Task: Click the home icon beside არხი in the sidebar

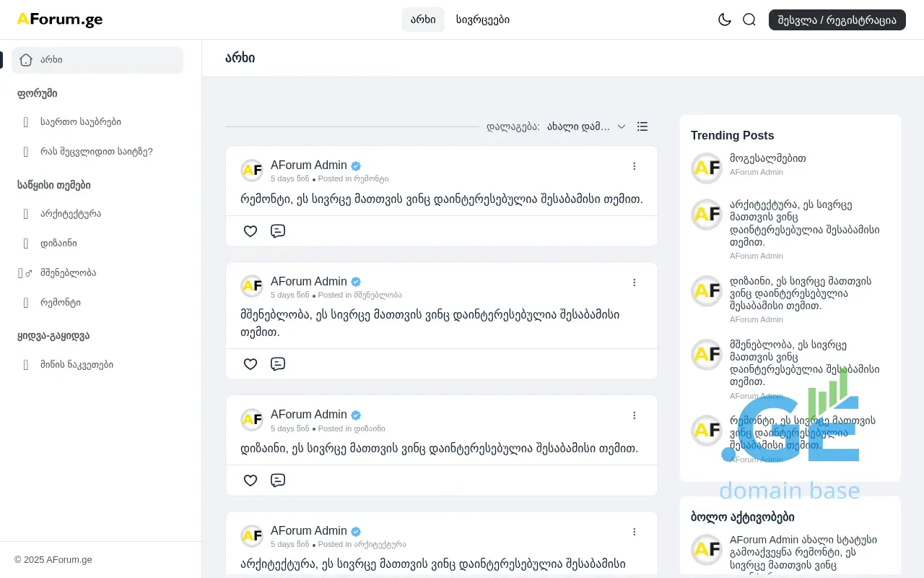Action: click(x=26, y=60)
